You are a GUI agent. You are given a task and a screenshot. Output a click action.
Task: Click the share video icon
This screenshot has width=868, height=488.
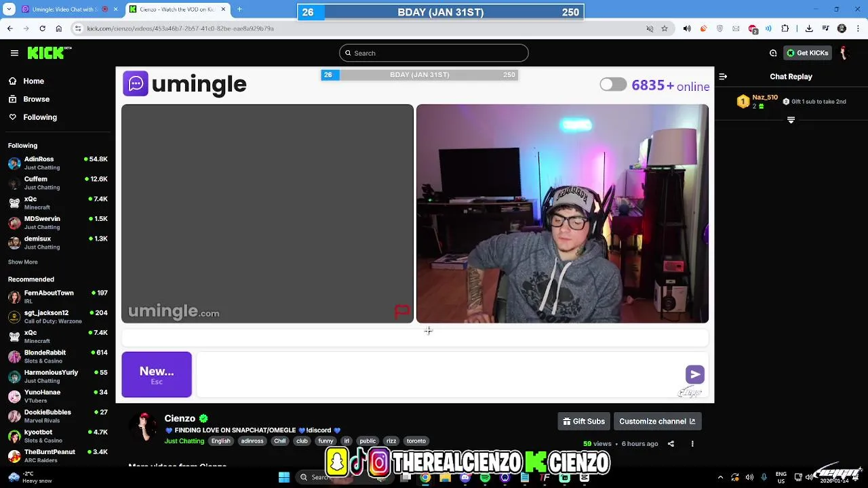[671, 444]
